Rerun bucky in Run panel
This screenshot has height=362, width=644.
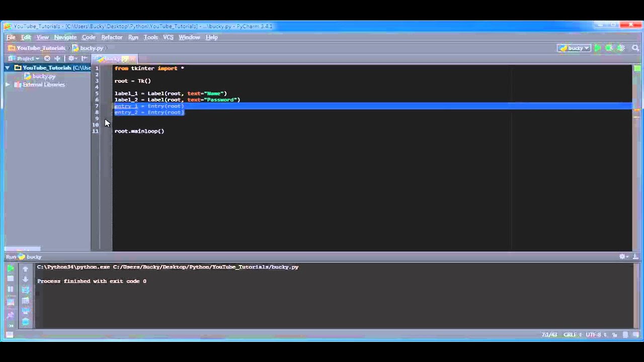click(10, 268)
